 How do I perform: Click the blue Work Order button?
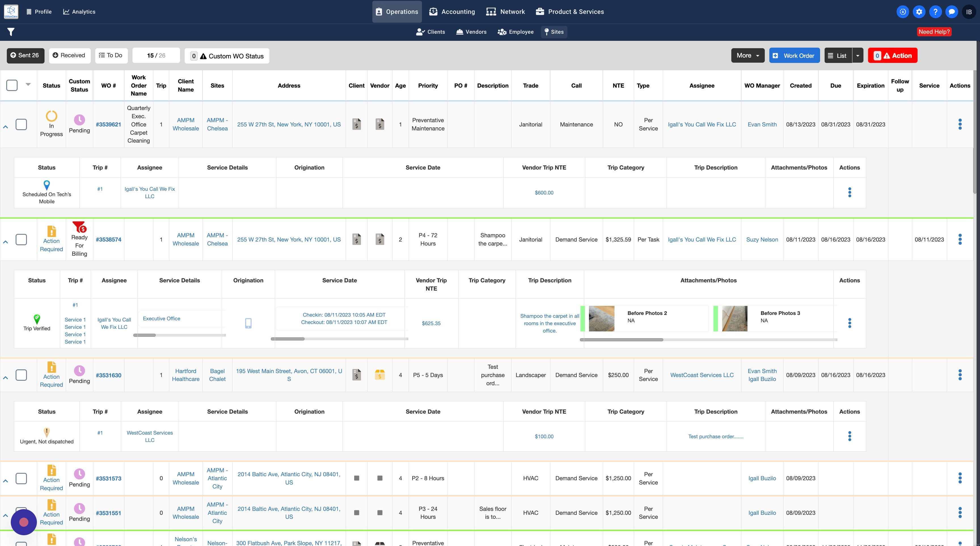click(x=794, y=56)
